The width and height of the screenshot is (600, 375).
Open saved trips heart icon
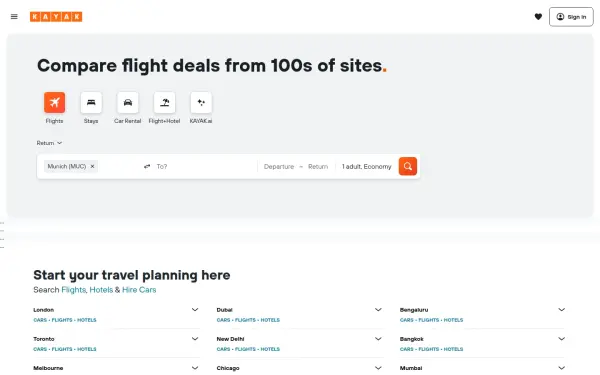(x=538, y=16)
